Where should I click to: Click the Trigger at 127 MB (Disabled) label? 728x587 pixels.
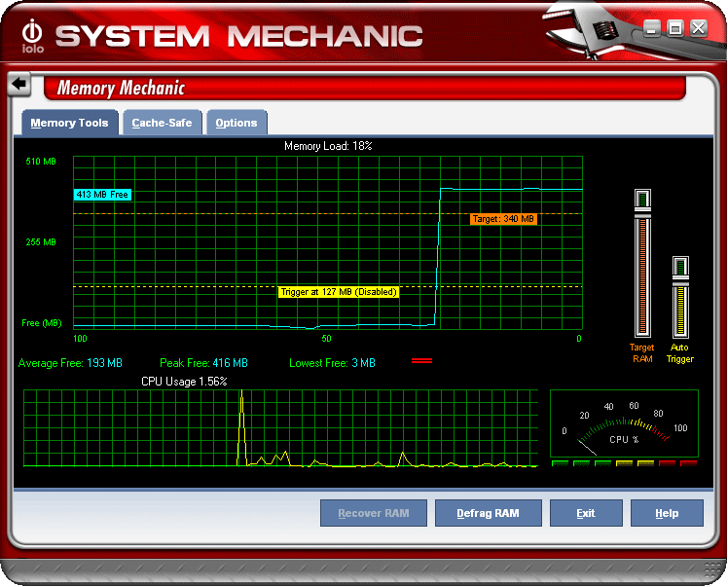pyautogui.click(x=339, y=292)
